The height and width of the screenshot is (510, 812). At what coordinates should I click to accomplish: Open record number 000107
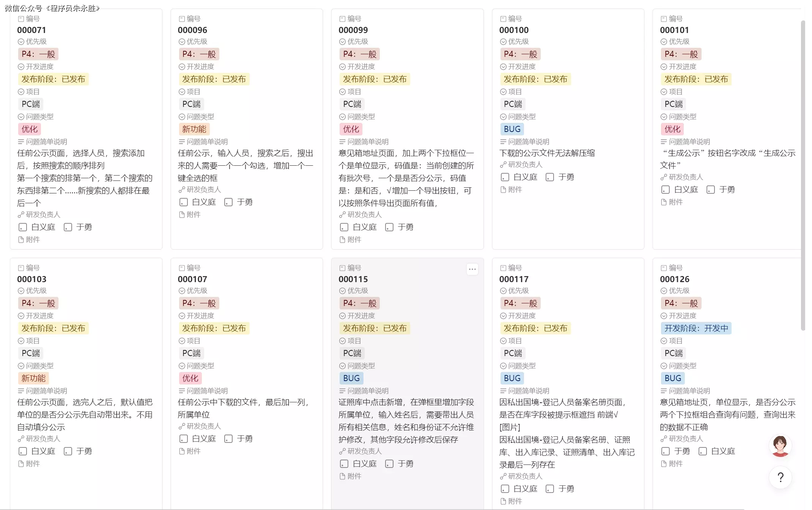tap(192, 279)
